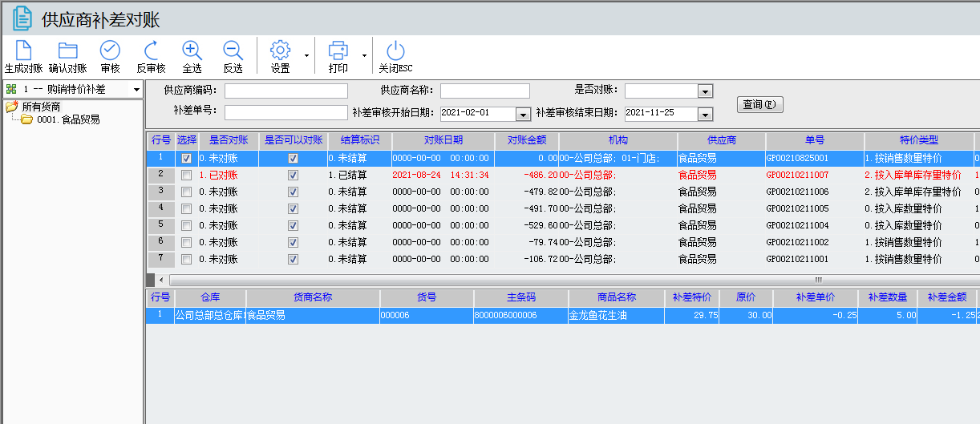Invert selection with the 反选 icon
This screenshot has width=980, height=424.
click(233, 50)
